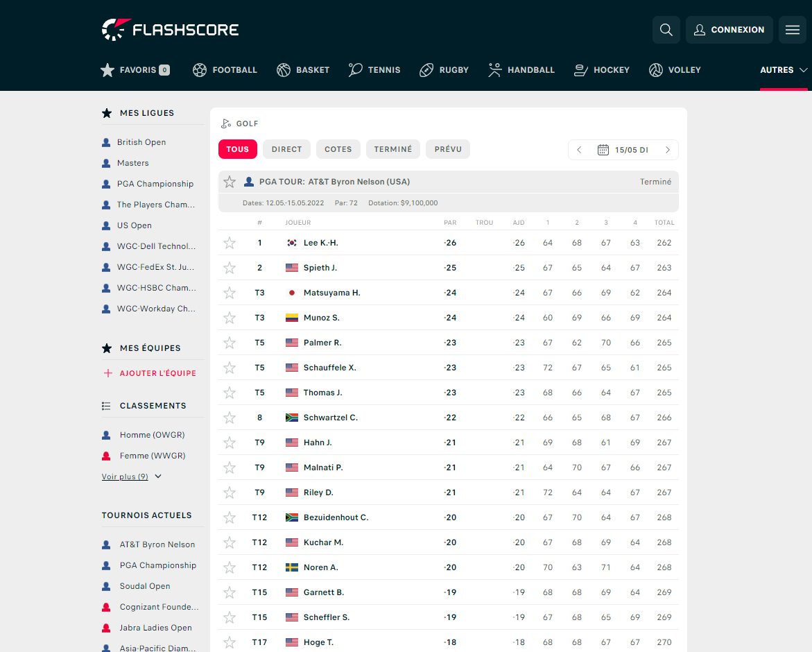Open the Tennis sport menu item
This screenshot has height=652, width=812.
(374, 70)
